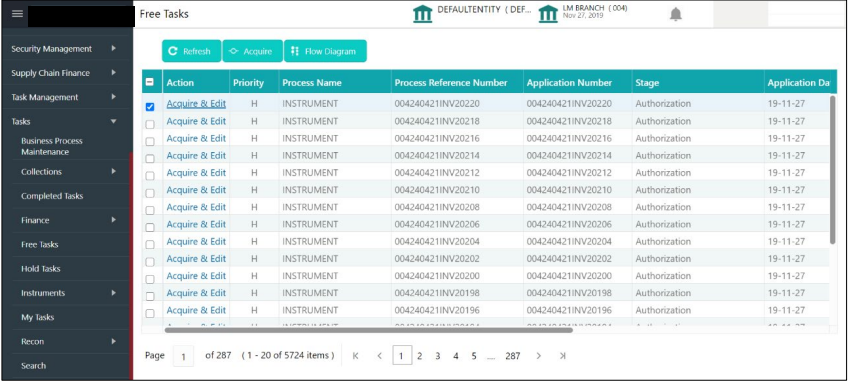This screenshot has width=850, height=383.
Task: Check the checkbox for row 004240421INV20212
Action: click(x=150, y=176)
